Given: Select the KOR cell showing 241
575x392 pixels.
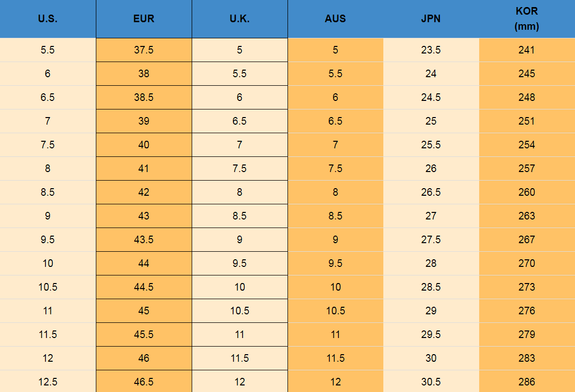Looking at the screenshot, I should (x=527, y=50).
